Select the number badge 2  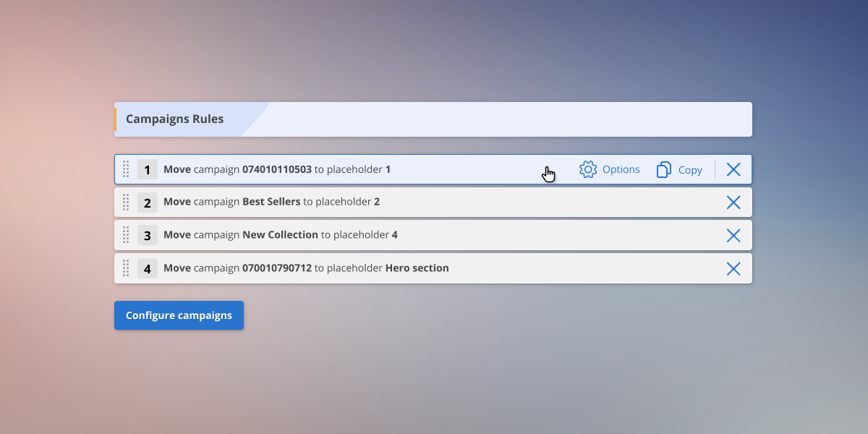[x=147, y=202]
